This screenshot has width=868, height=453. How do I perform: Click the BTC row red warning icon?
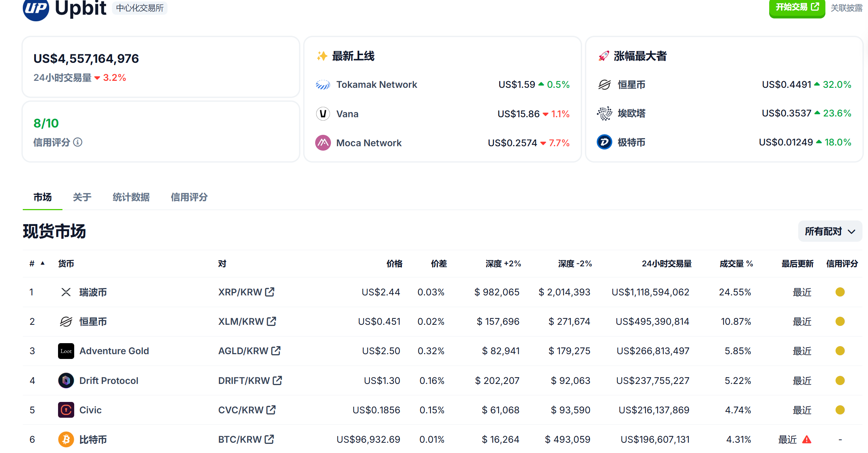point(807,439)
